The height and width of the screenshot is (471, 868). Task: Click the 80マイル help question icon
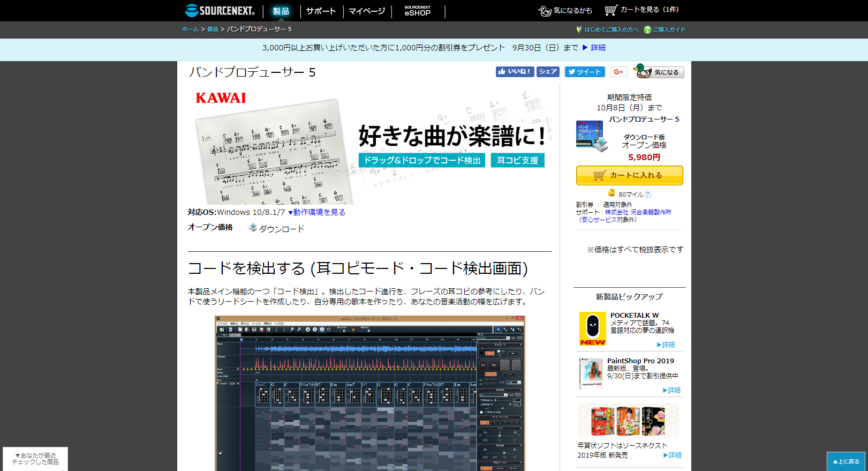point(648,195)
